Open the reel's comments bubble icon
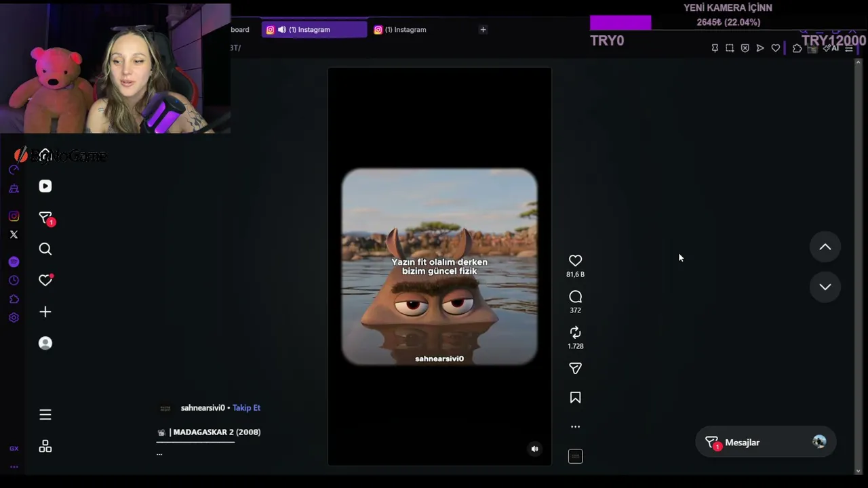The height and width of the screenshot is (488, 868). point(575,296)
